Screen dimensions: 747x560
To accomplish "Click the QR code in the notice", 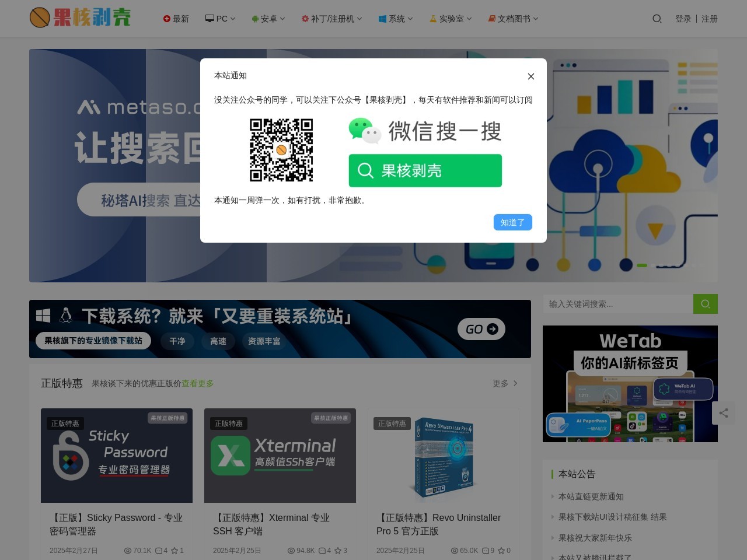I will pyautogui.click(x=281, y=150).
